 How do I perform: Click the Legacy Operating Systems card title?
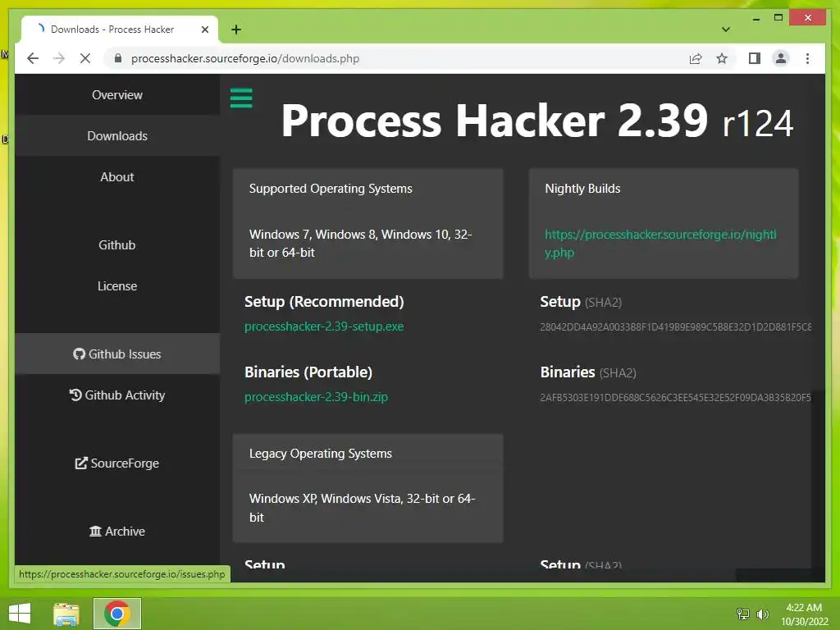click(321, 453)
